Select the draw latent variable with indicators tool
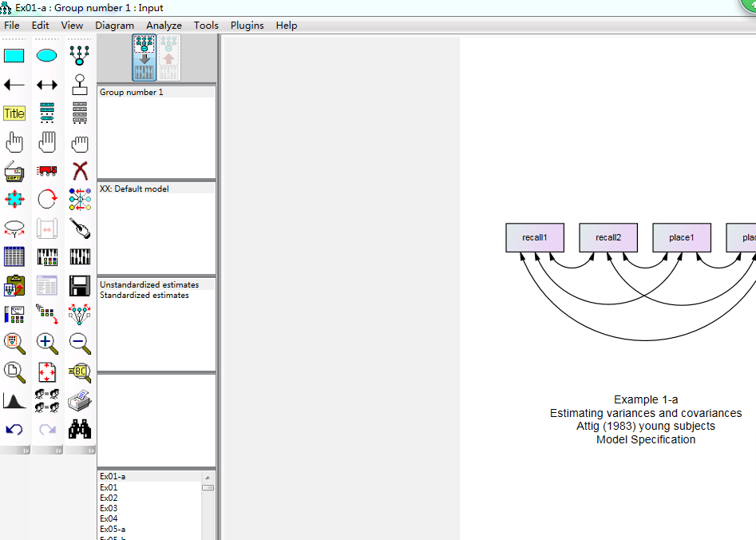The height and width of the screenshot is (540, 756). click(x=80, y=55)
